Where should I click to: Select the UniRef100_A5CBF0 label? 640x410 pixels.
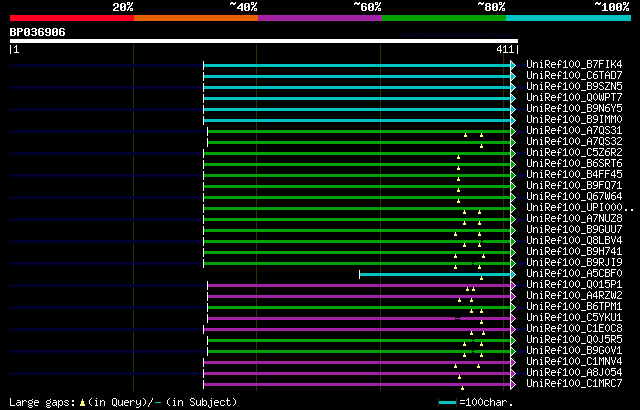point(574,274)
